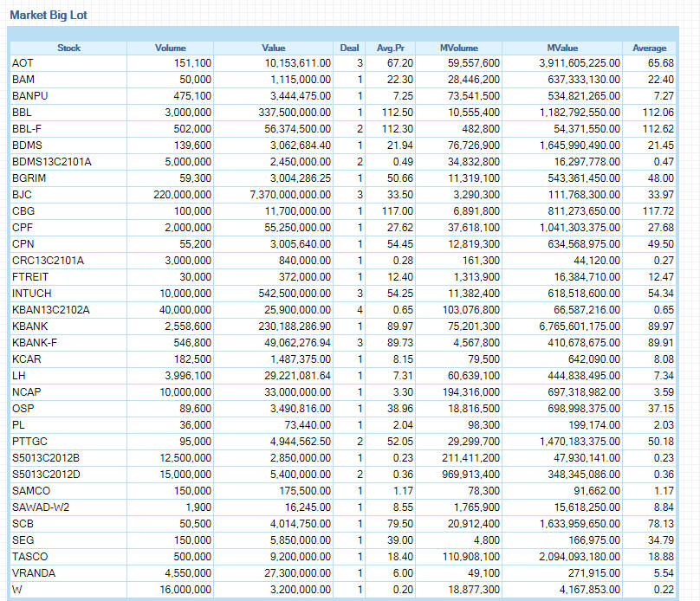The image size is (700, 601).
Task: Click the FTREIT stock name
Action: point(30,277)
